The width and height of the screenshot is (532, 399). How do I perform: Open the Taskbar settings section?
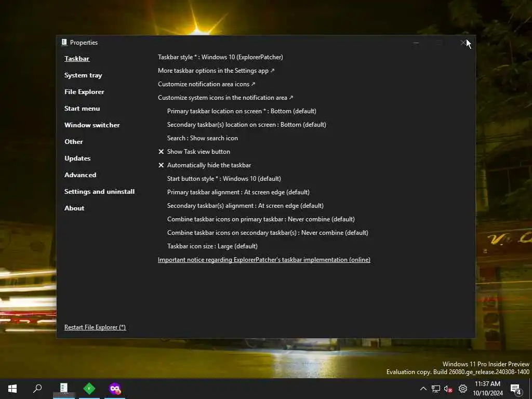coord(77,58)
